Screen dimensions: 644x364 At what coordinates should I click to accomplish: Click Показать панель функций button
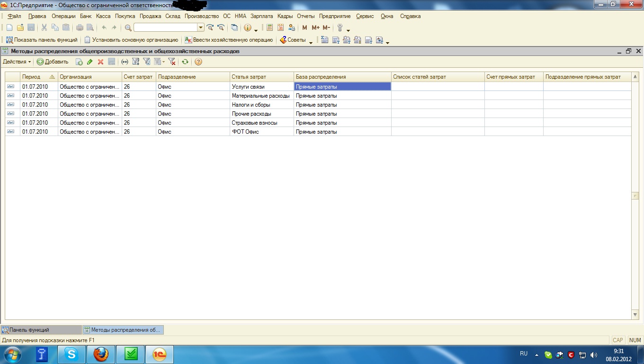pyautogui.click(x=42, y=40)
